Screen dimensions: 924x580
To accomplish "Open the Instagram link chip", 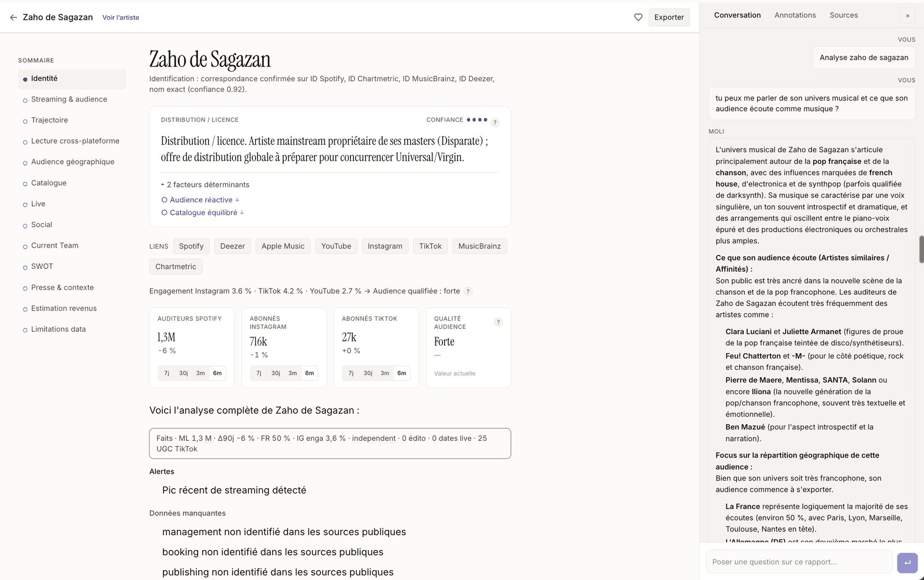I will click(x=385, y=246).
